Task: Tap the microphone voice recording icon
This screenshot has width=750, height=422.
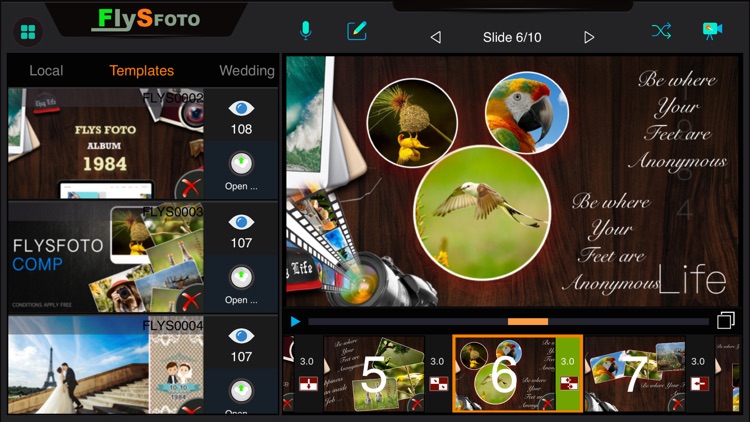Action: click(x=305, y=31)
